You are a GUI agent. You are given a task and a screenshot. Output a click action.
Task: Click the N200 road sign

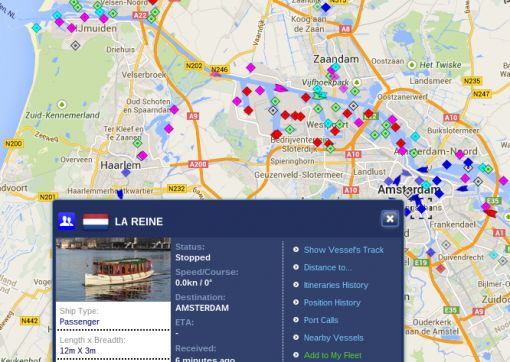(x=13, y=144)
